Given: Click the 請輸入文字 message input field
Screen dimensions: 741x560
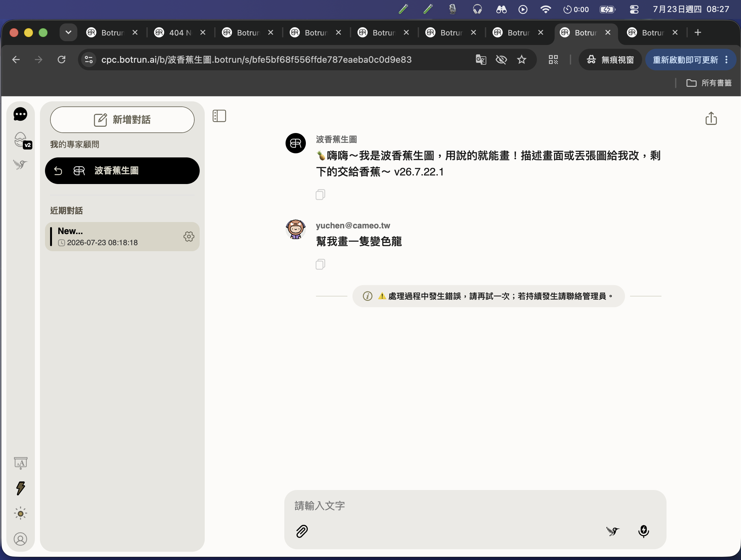Looking at the screenshot, I should click(x=475, y=506).
